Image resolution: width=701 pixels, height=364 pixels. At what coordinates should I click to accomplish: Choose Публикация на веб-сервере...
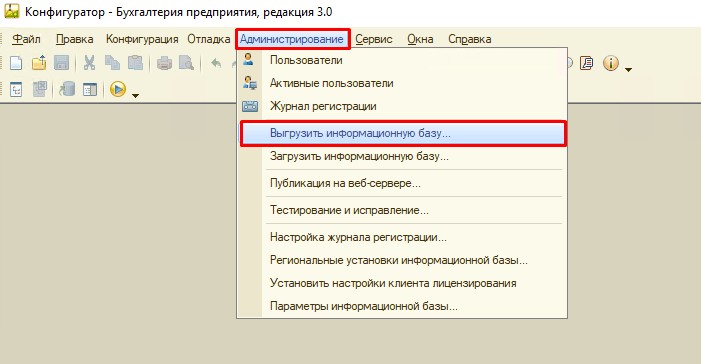[402, 183]
